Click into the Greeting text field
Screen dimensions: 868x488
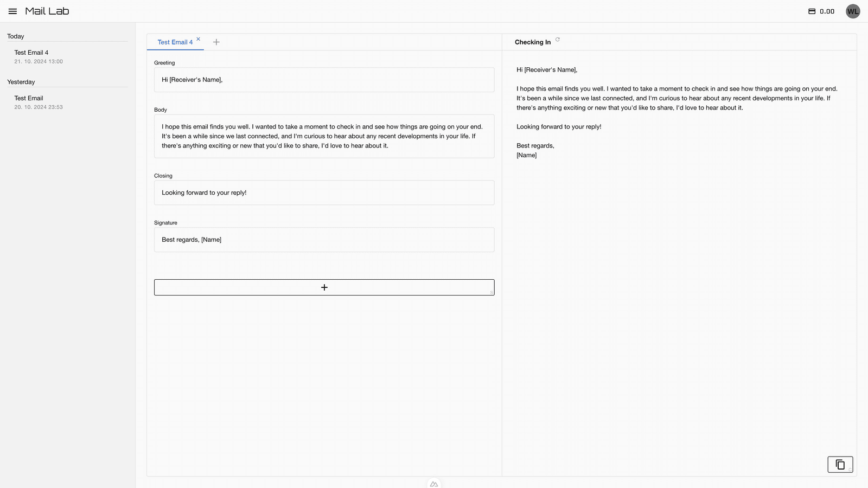click(x=324, y=80)
